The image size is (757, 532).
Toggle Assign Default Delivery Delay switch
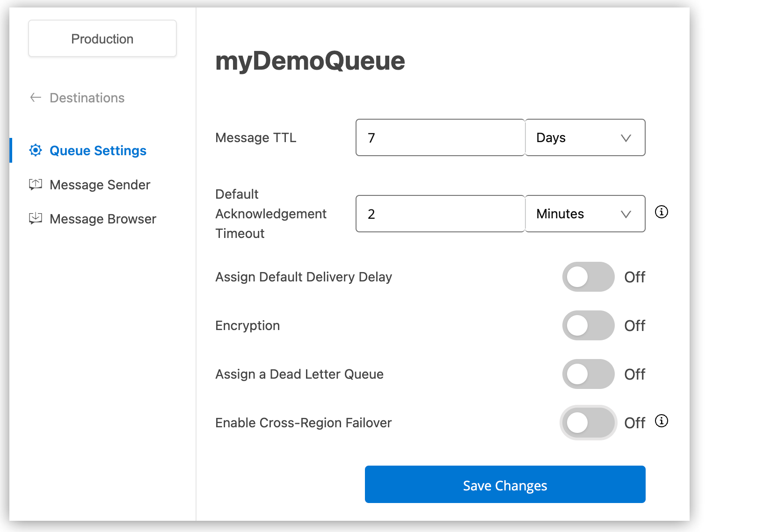pyautogui.click(x=588, y=277)
